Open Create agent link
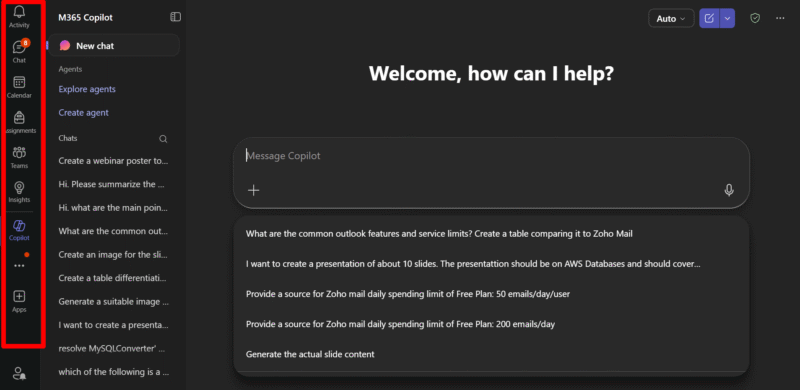 tap(84, 113)
